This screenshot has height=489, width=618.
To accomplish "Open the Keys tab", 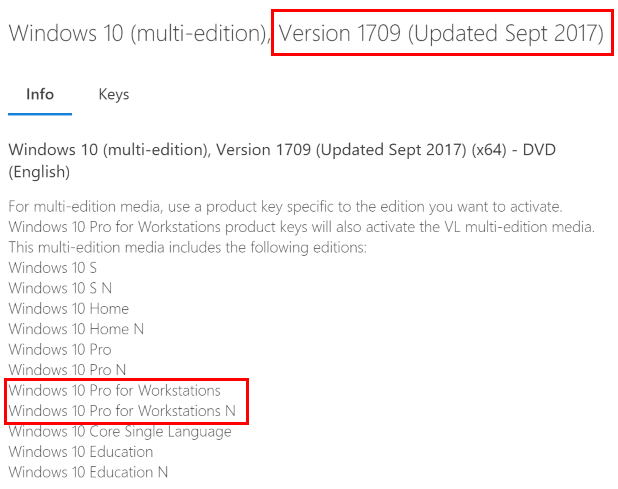I will 114,95.
